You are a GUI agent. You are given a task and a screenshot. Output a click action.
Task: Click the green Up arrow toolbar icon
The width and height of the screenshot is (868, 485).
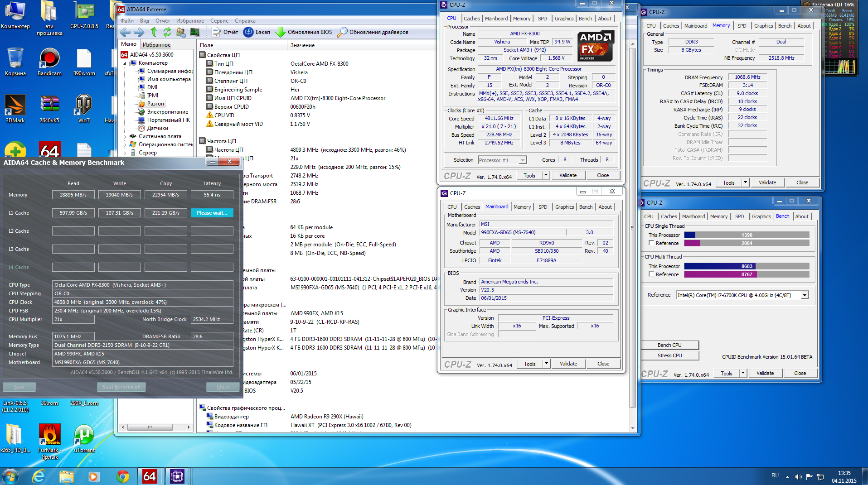(x=154, y=32)
